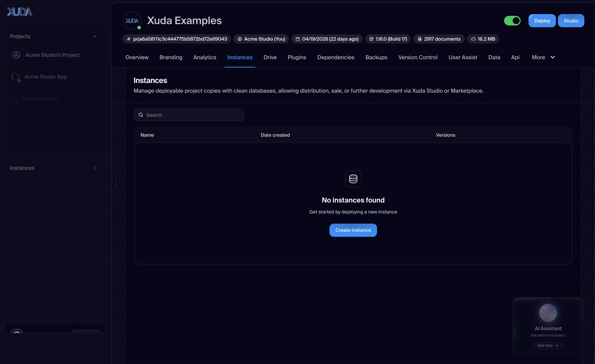Click the Deploy button
The width and height of the screenshot is (595, 364).
click(542, 21)
